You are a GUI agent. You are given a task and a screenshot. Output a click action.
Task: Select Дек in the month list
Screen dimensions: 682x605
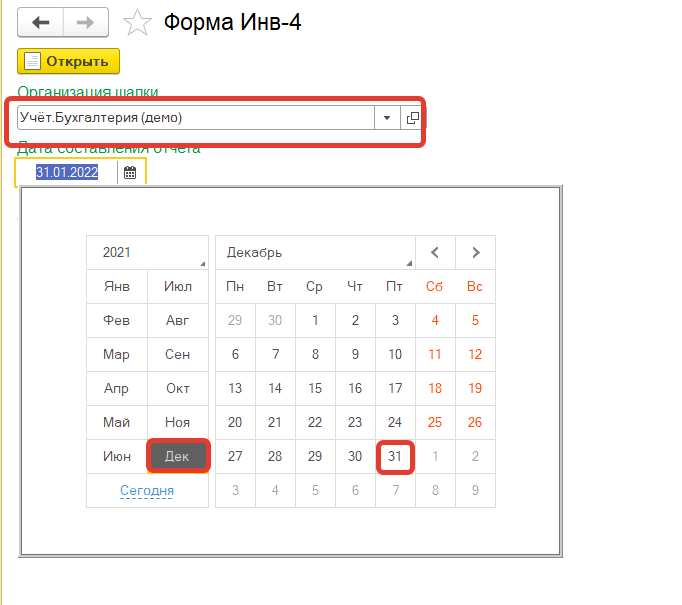[x=177, y=456]
